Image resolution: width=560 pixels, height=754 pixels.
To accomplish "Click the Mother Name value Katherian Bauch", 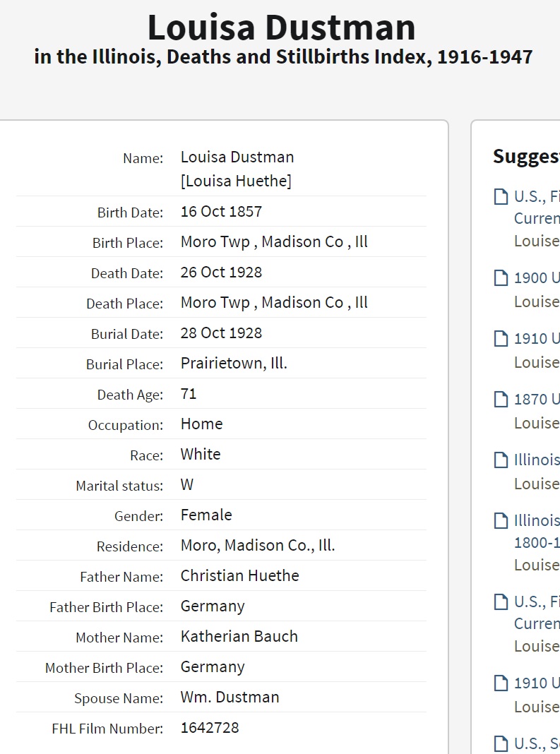I will coord(239,636).
